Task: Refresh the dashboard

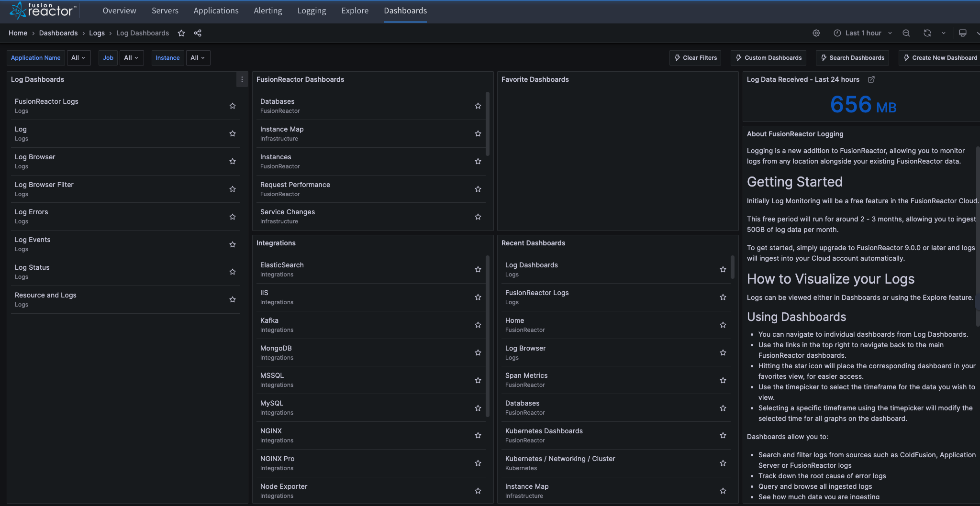Action: (x=927, y=33)
